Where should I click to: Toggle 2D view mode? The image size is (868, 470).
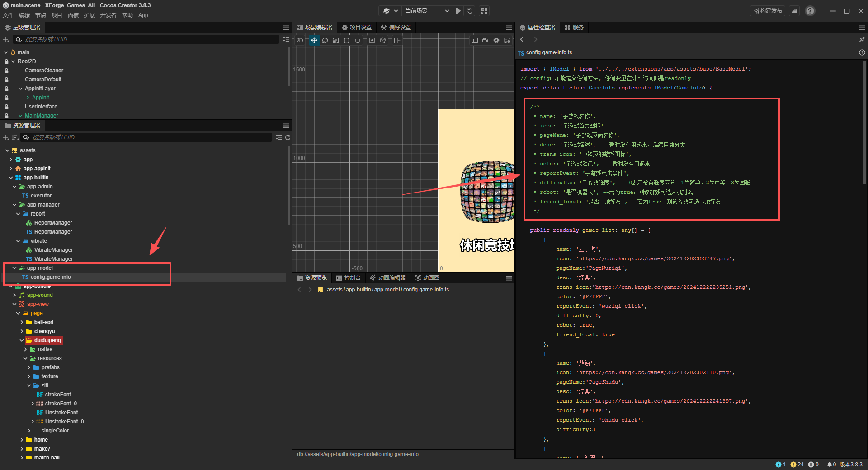coord(300,40)
